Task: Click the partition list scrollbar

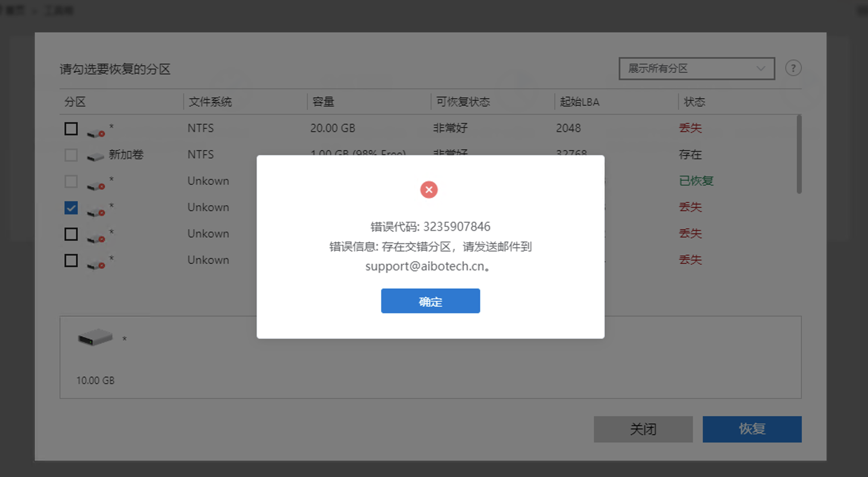Action: coord(799,154)
